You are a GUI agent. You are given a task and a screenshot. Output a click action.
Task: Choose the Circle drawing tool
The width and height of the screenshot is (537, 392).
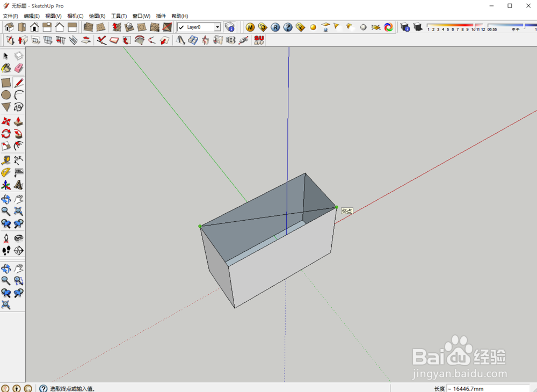6,95
